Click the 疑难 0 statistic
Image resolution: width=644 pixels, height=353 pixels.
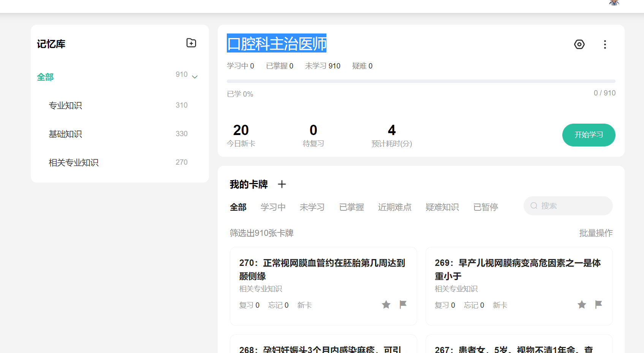coord(362,66)
